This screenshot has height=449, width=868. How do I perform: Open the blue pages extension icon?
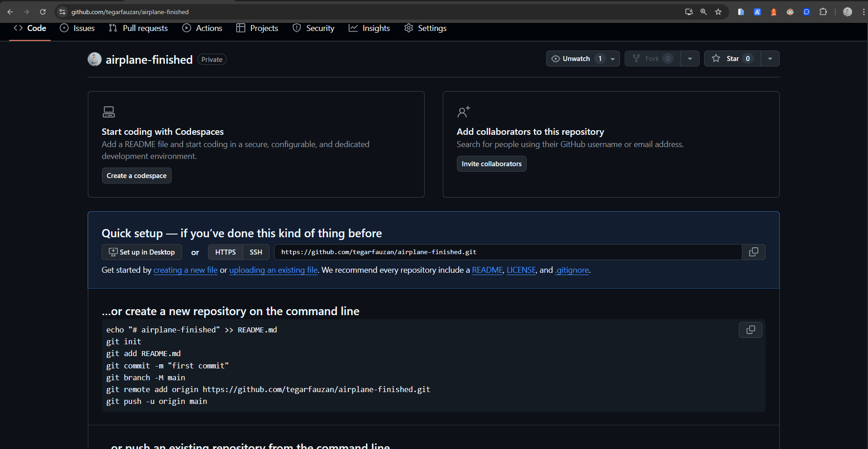tap(741, 12)
